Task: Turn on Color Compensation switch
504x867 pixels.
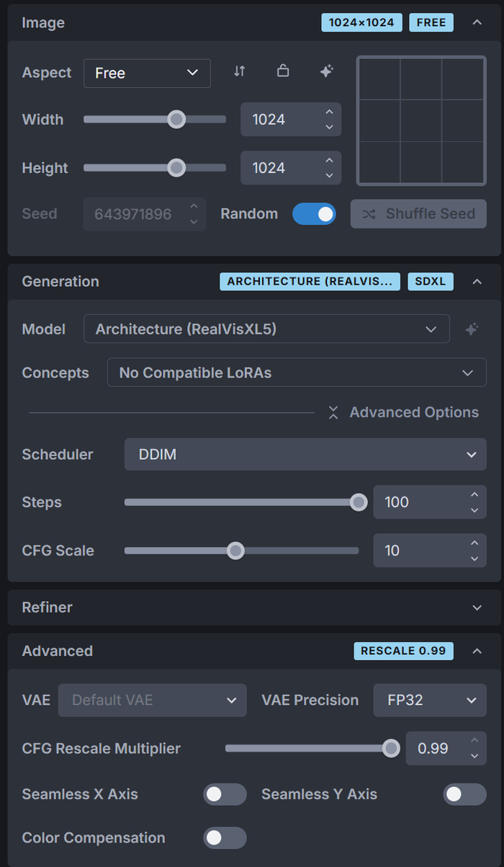Action: pos(225,837)
